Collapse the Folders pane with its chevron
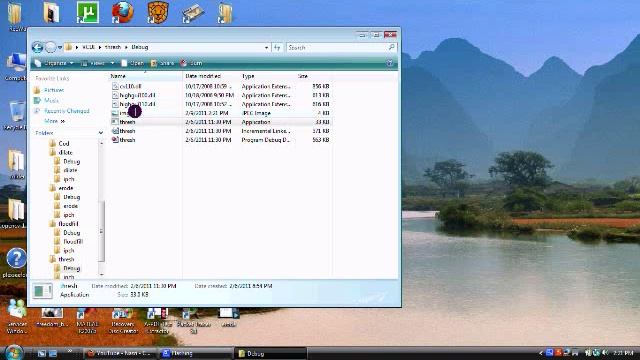The width and height of the screenshot is (640, 360). click(101, 133)
